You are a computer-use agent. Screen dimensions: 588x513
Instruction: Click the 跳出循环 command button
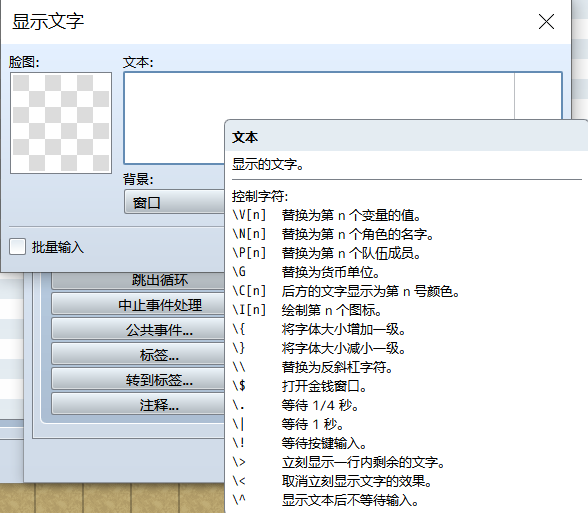click(138, 280)
